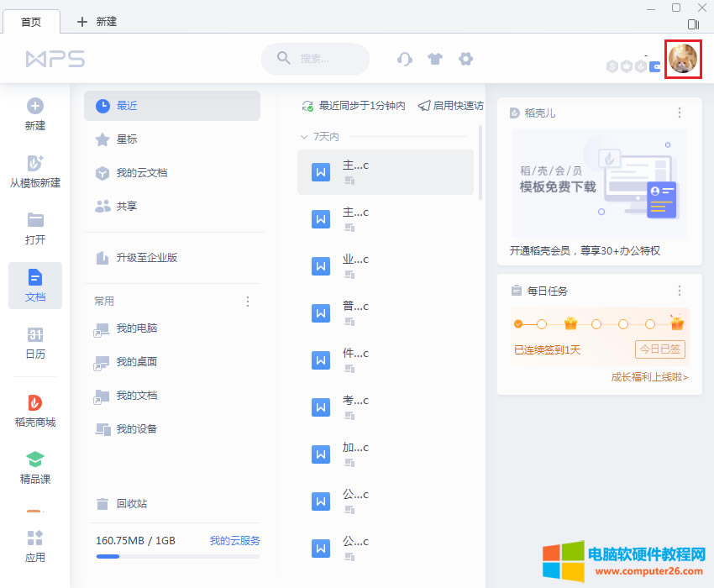Screen dimensions: 714x588
Task: Open the 应用 apps icon
Action: coord(35,545)
